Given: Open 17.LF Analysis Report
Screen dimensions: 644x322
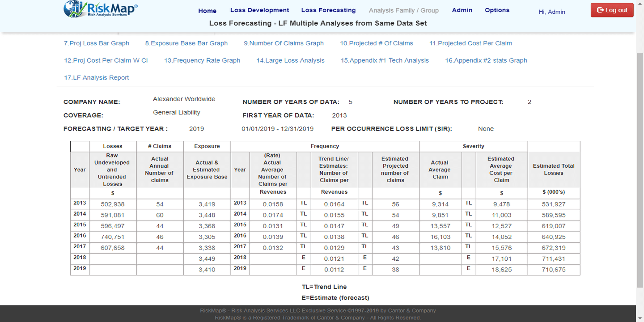Looking at the screenshot, I should 97,77.
